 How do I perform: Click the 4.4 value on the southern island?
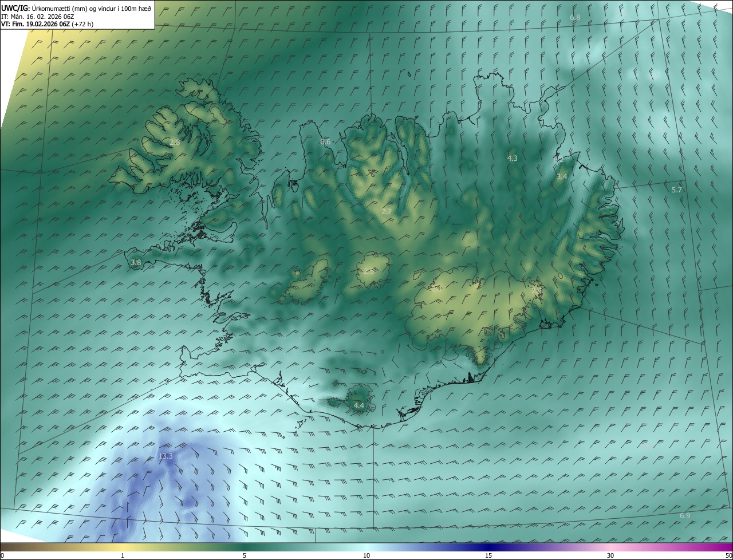[x=359, y=405]
